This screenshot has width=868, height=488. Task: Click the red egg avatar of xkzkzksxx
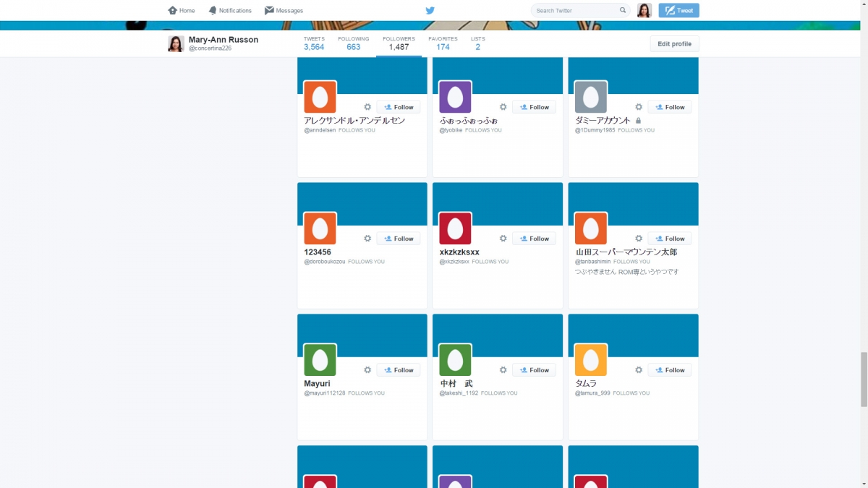tap(456, 228)
